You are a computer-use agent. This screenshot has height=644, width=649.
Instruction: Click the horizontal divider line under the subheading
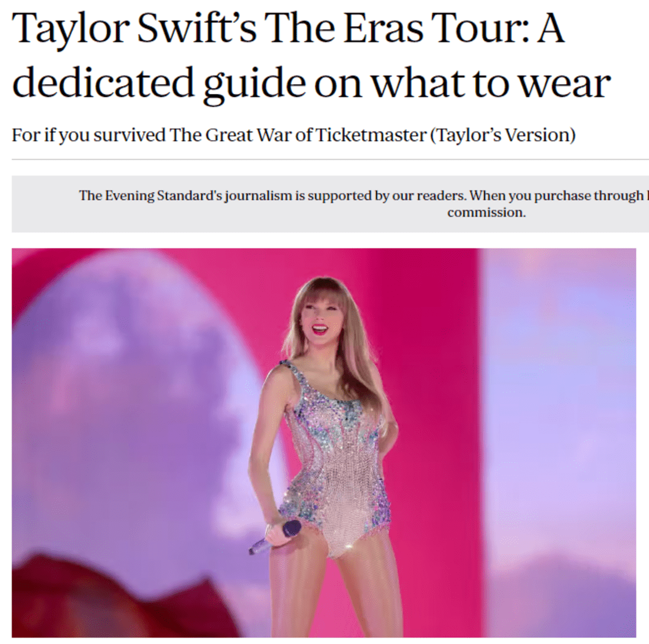click(330, 159)
